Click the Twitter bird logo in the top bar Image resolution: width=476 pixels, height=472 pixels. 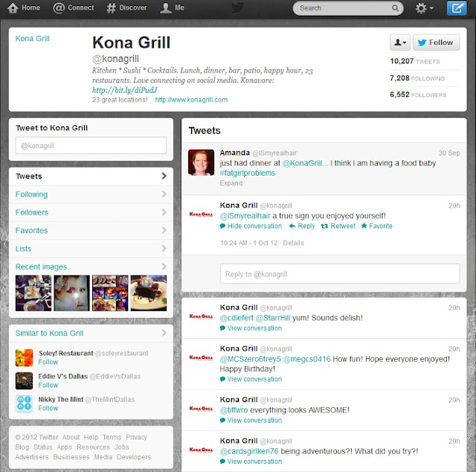click(238, 8)
